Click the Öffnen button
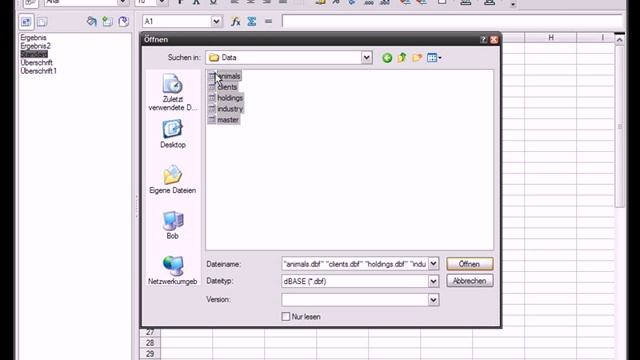This screenshot has height=360, width=640. [x=470, y=264]
